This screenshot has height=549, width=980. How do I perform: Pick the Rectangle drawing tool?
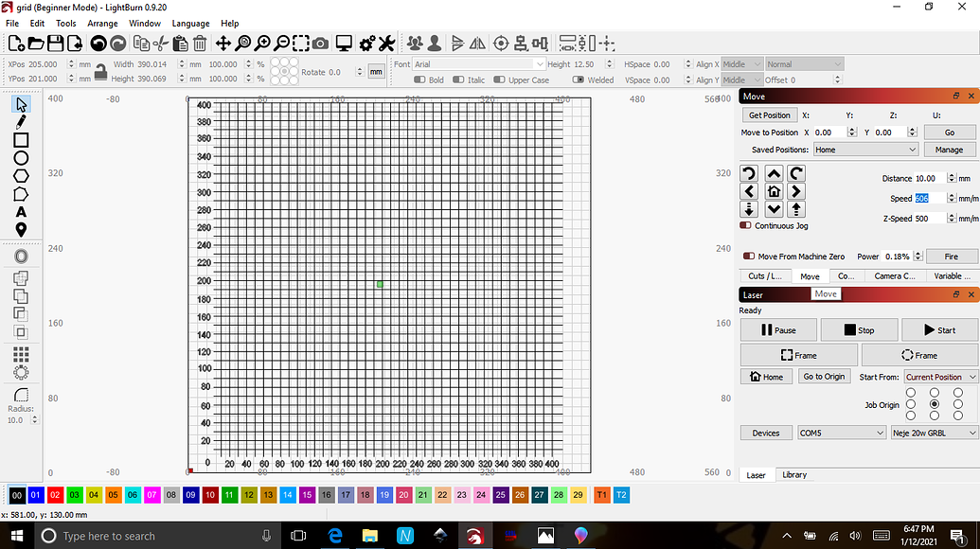pyautogui.click(x=21, y=140)
